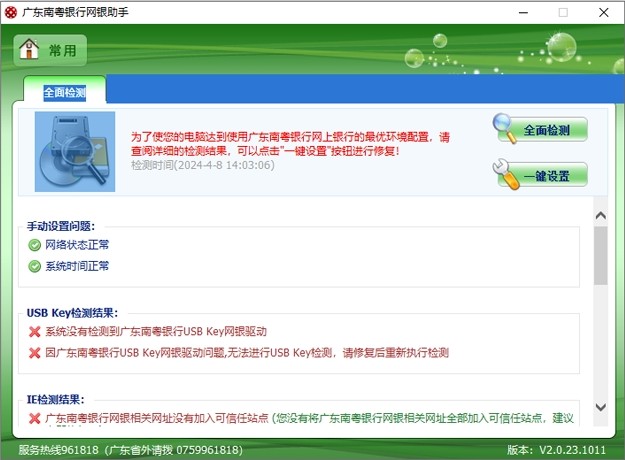This screenshot has width=625, height=460.
Task: Click the house icon beside 常用
Action: [x=29, y=49]
